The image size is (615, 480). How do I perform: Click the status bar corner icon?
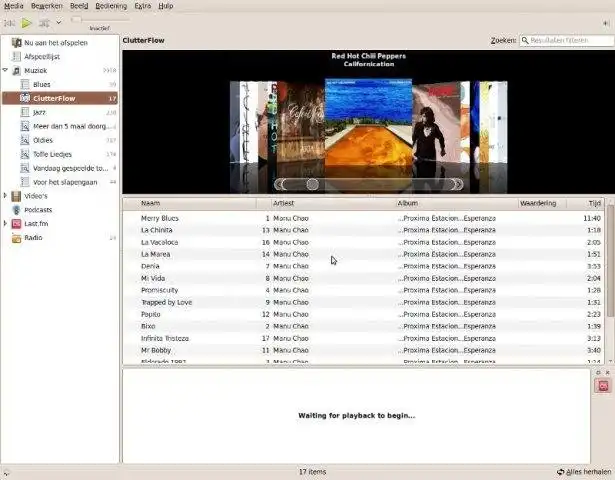[x=5, y=473]
